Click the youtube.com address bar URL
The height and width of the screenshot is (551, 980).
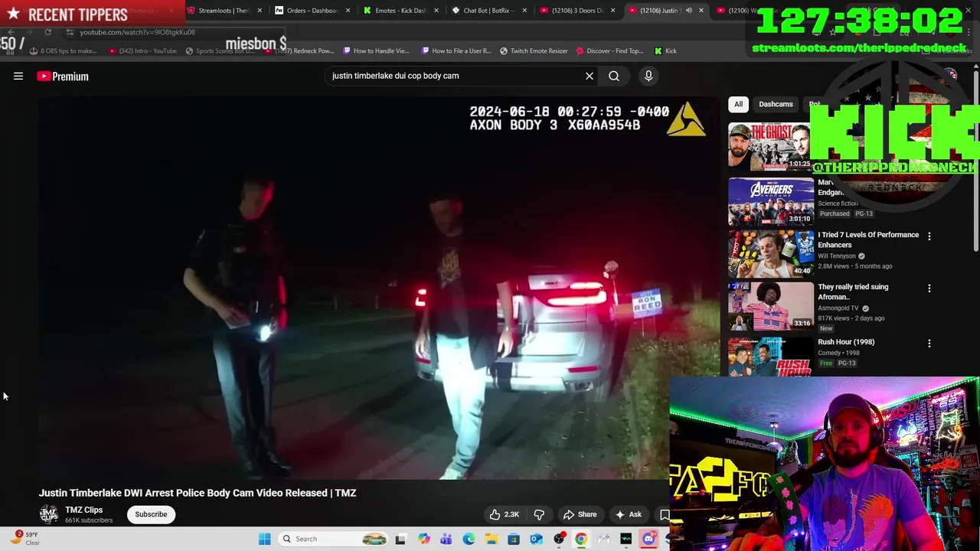(x=138, y=32)
